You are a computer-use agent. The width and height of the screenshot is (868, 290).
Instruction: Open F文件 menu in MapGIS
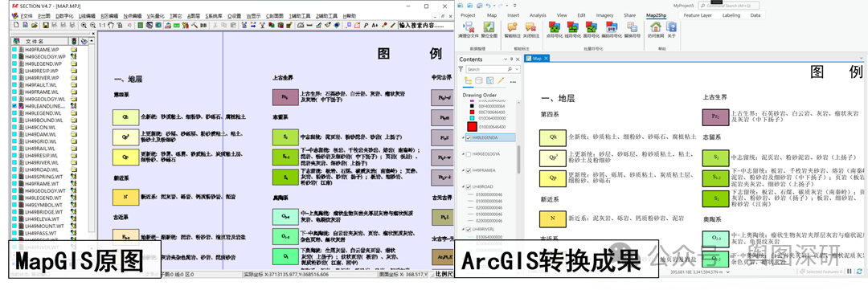coord(27,16)
